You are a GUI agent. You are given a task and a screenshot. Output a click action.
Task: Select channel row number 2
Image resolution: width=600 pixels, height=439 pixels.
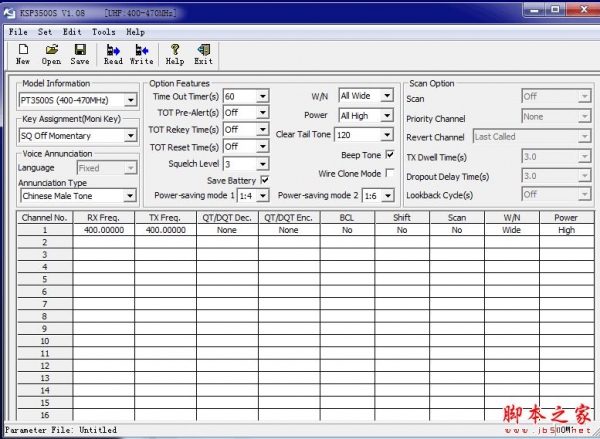pos(45,242)
